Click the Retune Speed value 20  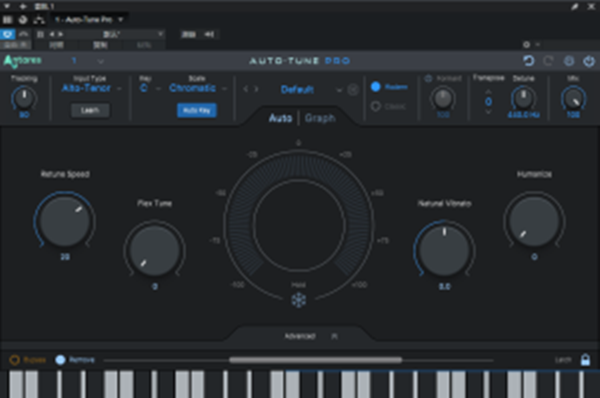[65, 257]
